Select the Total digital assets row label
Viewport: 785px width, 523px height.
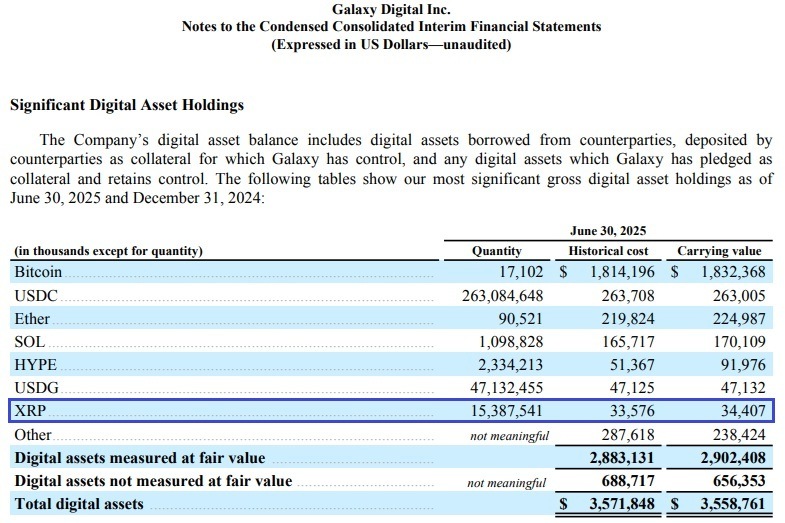(77, 505)
